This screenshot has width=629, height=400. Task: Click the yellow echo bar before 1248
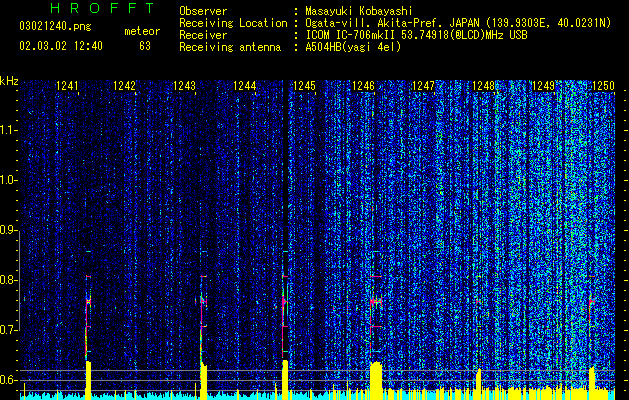tap(478, 384)
